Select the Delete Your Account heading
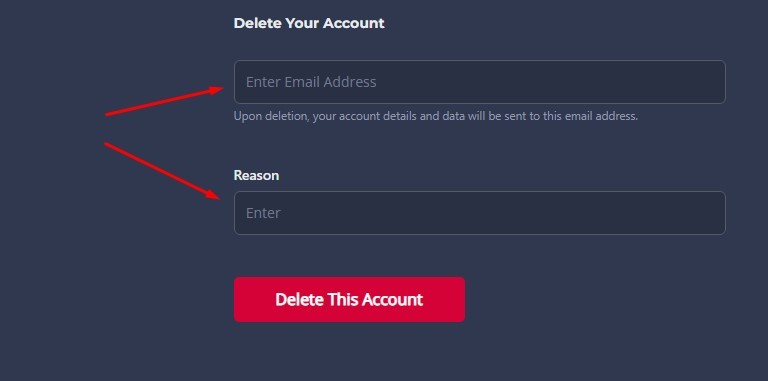This screenshot has height=381, width=768. click(x=309, y=23)
